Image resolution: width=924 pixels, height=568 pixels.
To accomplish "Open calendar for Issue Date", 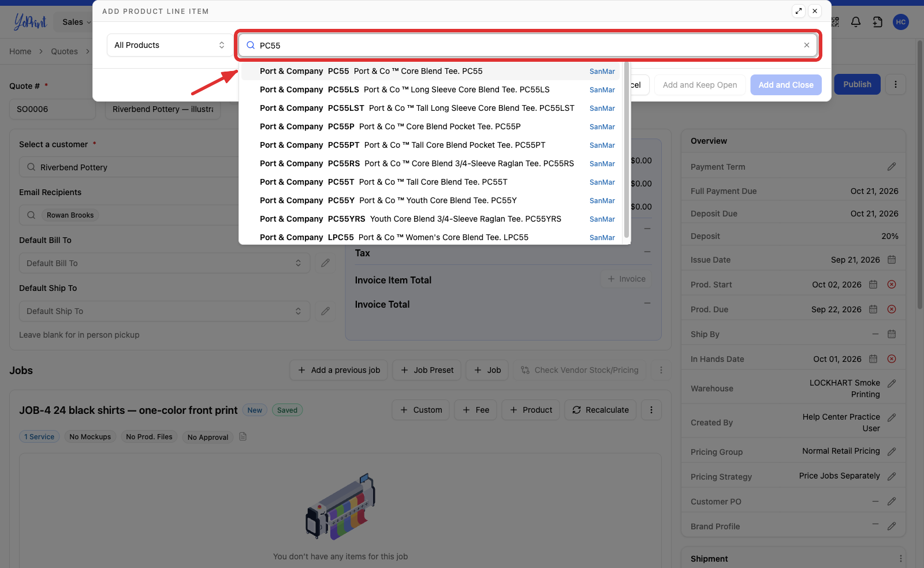I will pyautogui.click(x=892, y=260).
